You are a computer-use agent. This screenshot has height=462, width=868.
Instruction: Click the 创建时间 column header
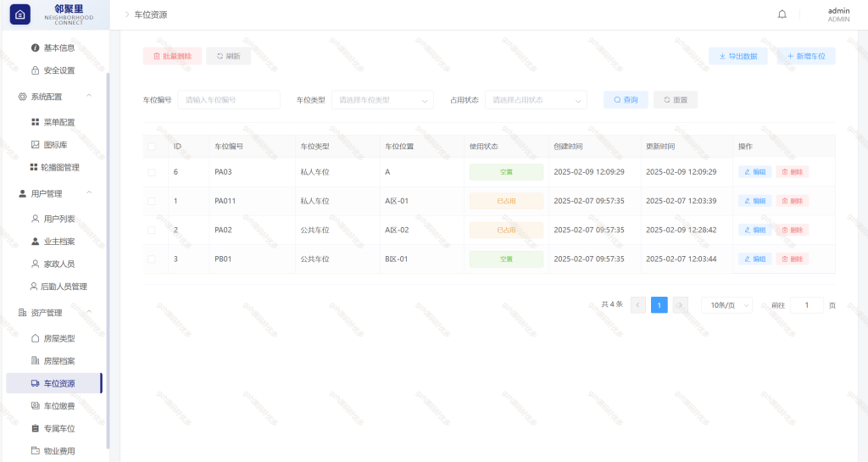[x=568, y=147]
